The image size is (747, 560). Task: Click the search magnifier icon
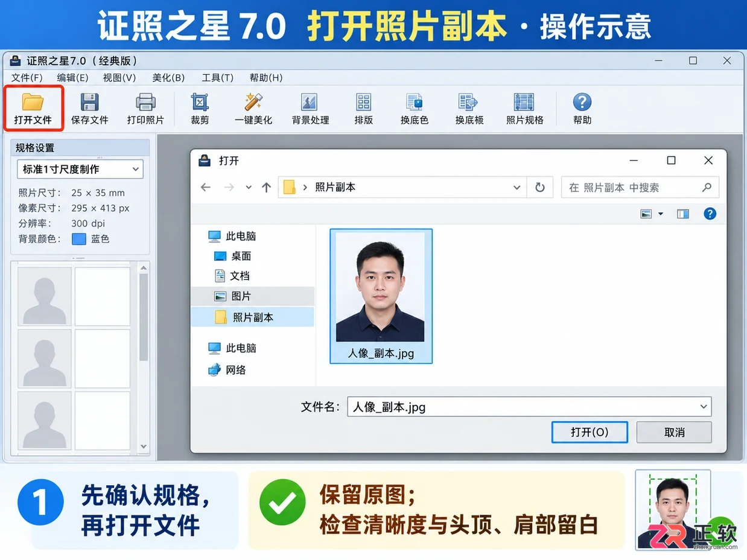(x=707, y=188)
